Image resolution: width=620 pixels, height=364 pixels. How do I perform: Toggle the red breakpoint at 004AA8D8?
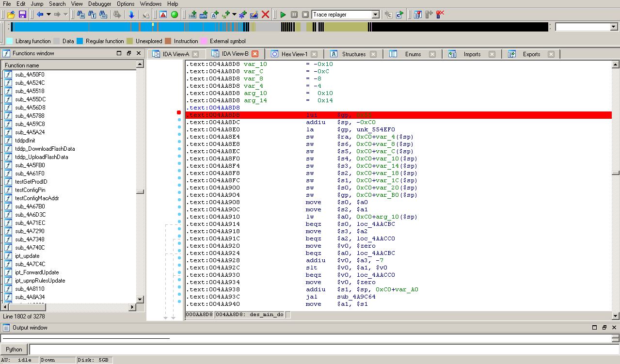point(179,112)
